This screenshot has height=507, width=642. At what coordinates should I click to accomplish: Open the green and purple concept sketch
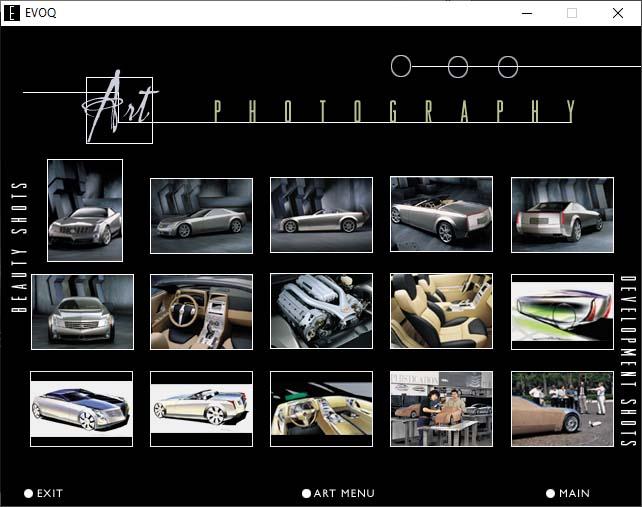point(562,312)
